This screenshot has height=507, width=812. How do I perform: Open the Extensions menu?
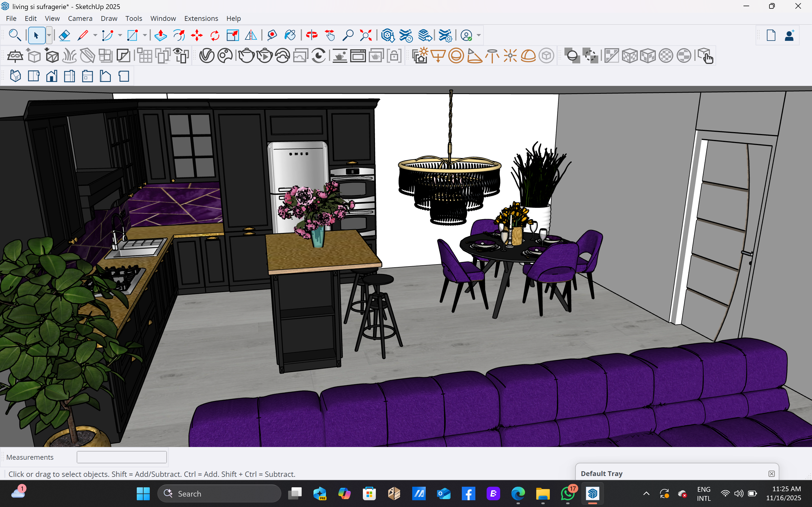pyautogui.click(x=201, y=18)
